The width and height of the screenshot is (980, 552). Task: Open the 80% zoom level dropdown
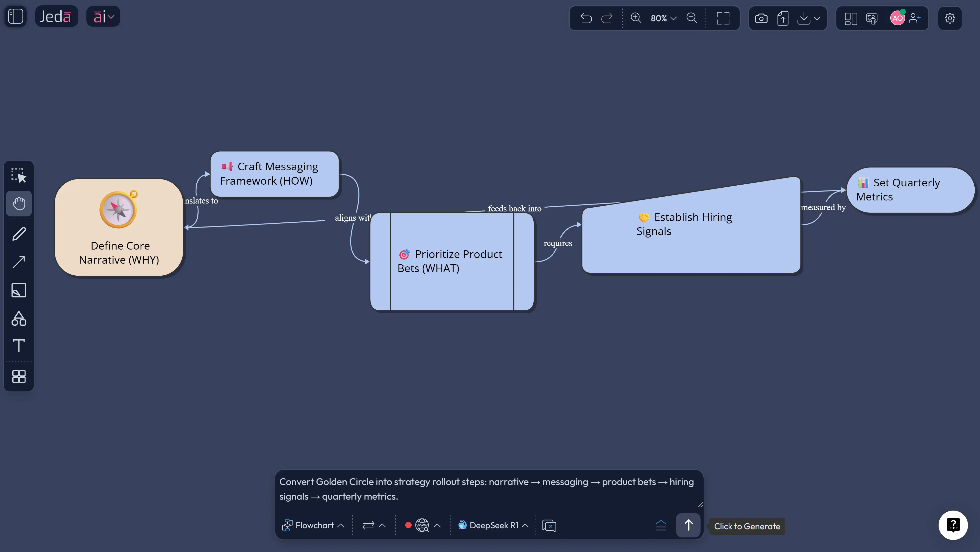[x=663, y=18]
